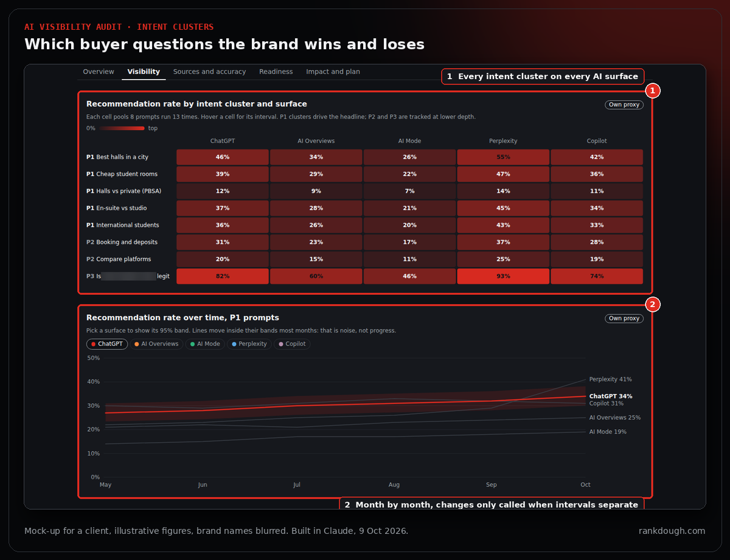This screenshot has width=730, height=560.
Task: Click the 93% cell in the P3 legit row
Action: 503,276
